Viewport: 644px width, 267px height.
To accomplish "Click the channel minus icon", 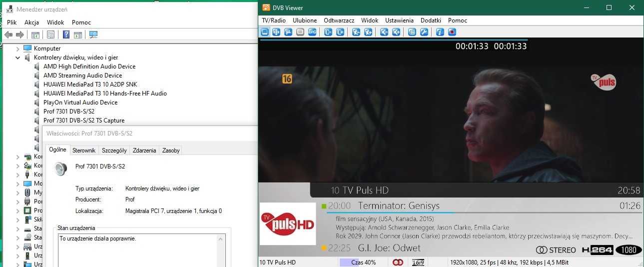I will 328,32.
